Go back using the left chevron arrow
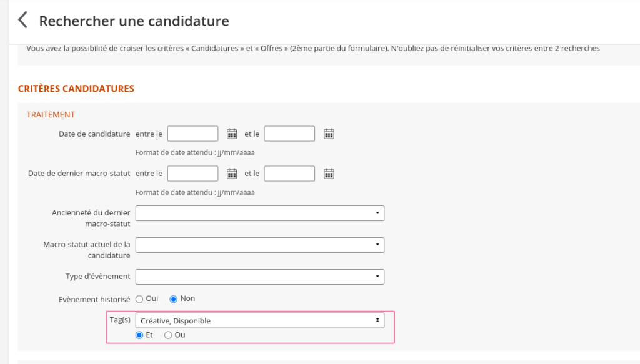 coord(23,20)
